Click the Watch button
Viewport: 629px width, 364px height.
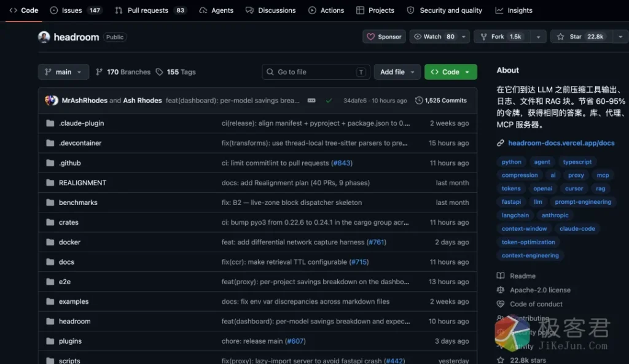coord(434,36)
